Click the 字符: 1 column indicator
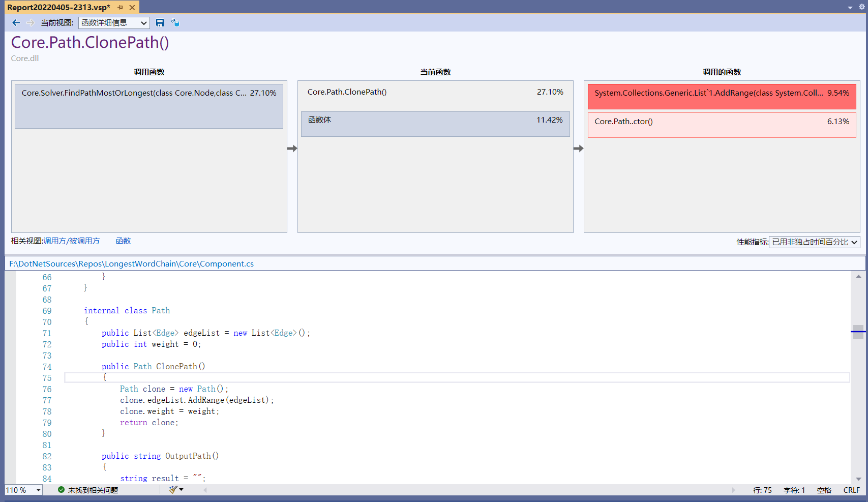 click(x=794, y=490)
